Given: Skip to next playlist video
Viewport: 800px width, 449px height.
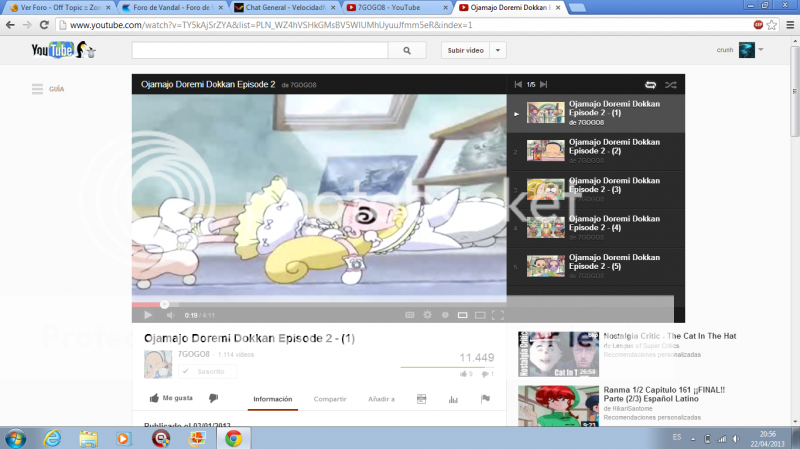Looking at the screenshot, I should [x=543, y=84].
